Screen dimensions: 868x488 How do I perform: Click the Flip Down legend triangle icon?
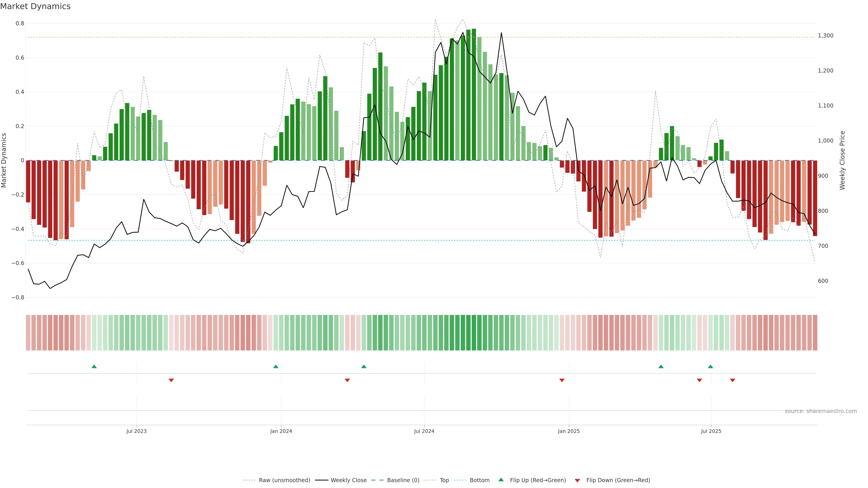coord(577,481)
